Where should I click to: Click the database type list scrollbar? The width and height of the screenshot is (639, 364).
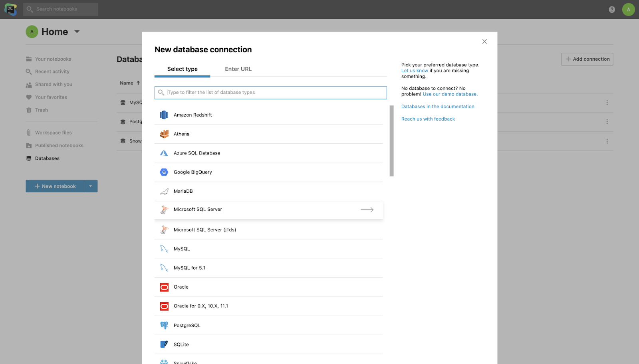click(x=392, y=141)
